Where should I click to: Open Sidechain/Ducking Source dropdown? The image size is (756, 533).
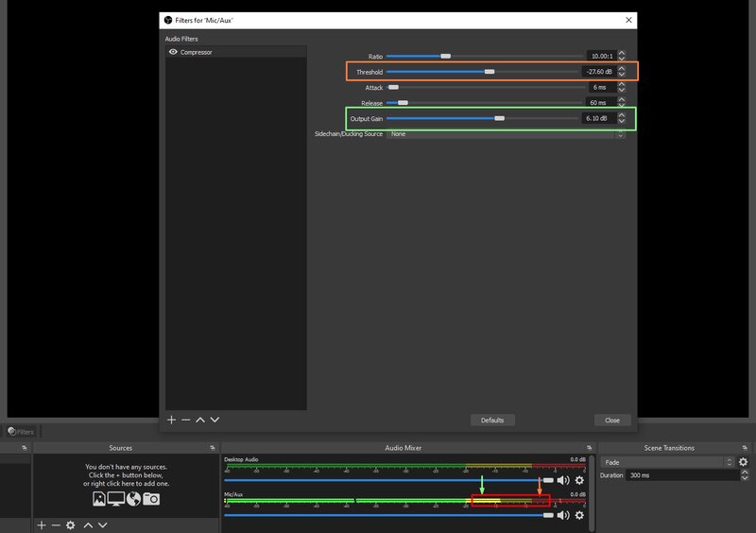506,134
